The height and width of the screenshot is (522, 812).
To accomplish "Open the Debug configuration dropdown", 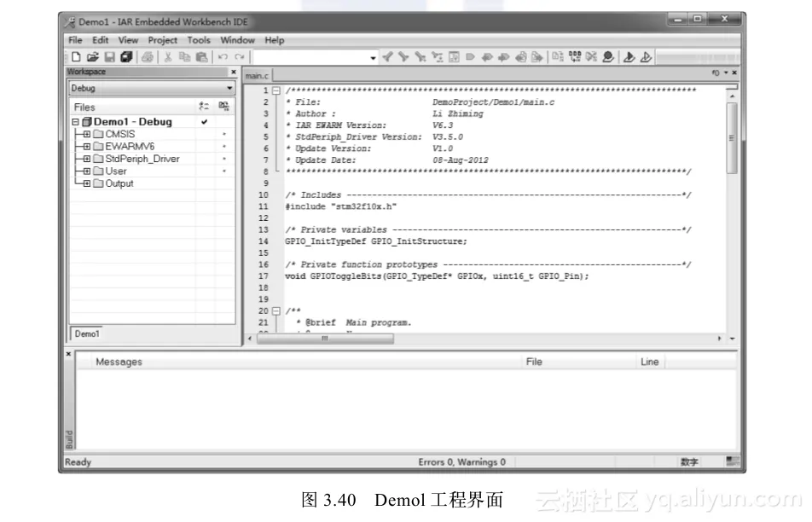I will [x=229, y=88].
